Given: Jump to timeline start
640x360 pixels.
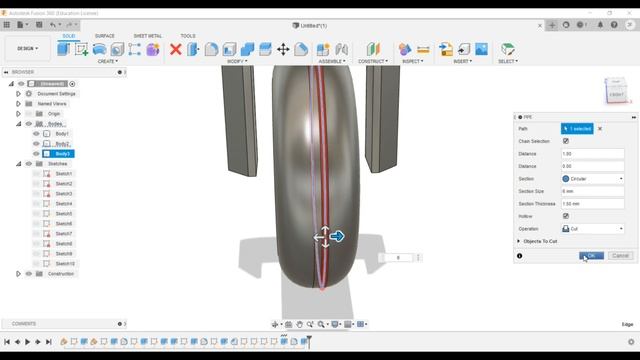Looking at the screenshot, I should point(7,342).
